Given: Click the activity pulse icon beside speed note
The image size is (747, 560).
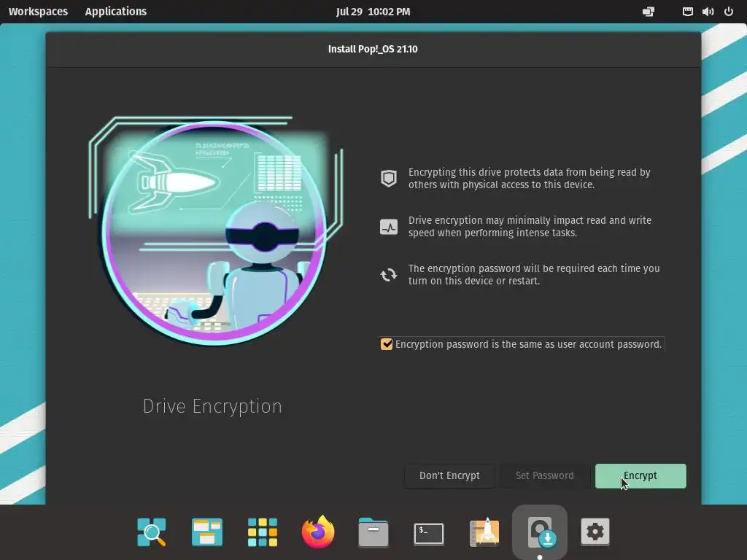Looking at the screenshot, I should click(x=389, y=227).
